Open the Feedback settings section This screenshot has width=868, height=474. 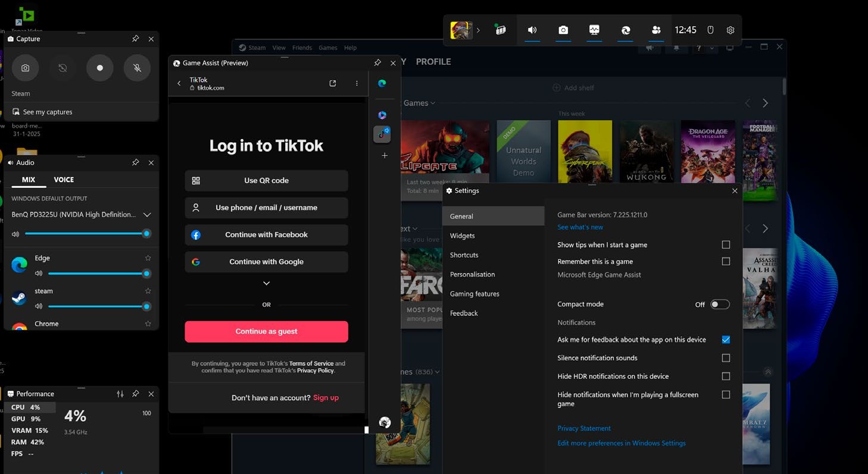click(x=493, y=313)
